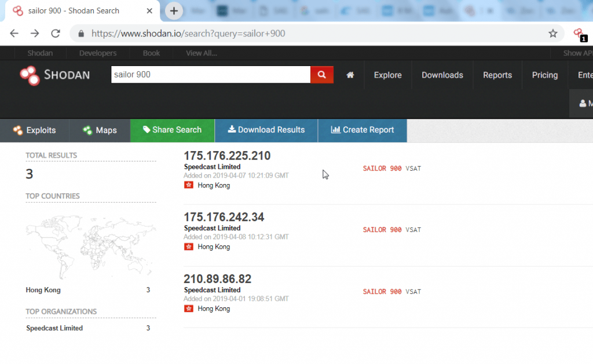
Task: Click the site padlock security icon
Action: point(81,34)
